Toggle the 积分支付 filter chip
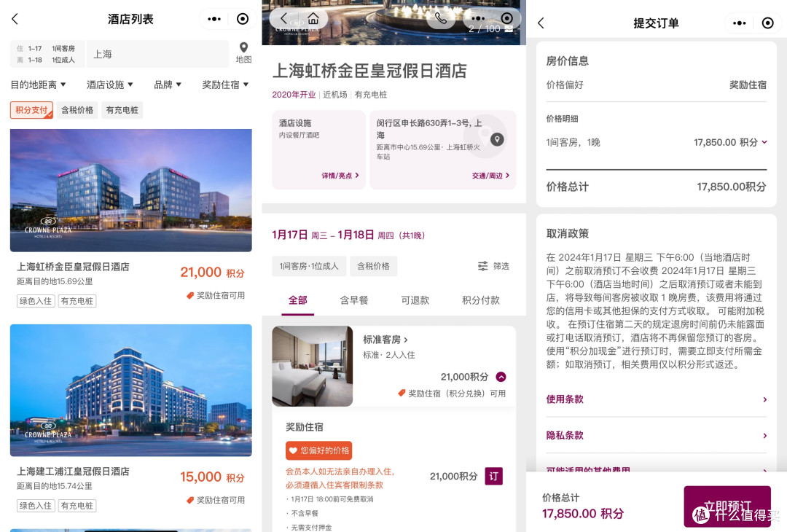 pos(31,110)
